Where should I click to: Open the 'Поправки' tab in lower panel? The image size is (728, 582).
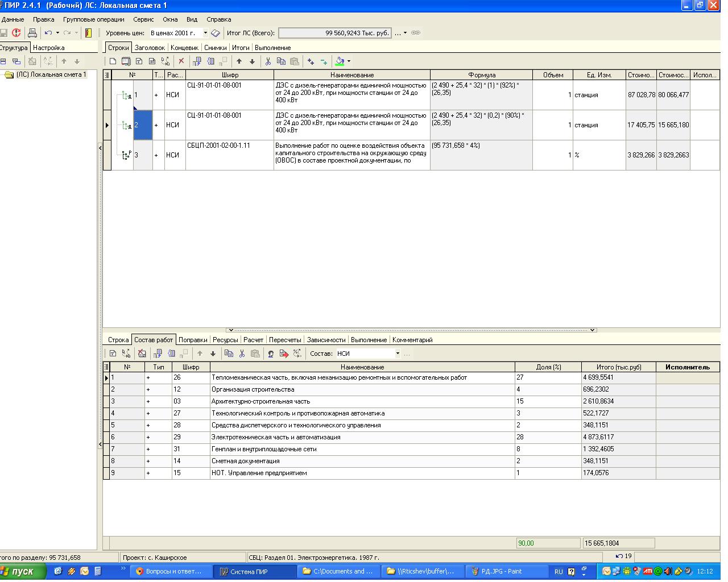[x=193, y=340]
